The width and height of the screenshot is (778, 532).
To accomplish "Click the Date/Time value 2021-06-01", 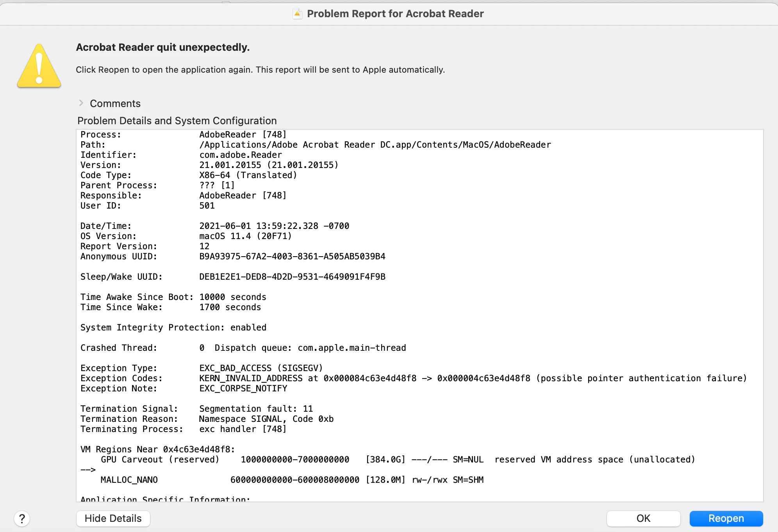I will (x=274, y=226).
